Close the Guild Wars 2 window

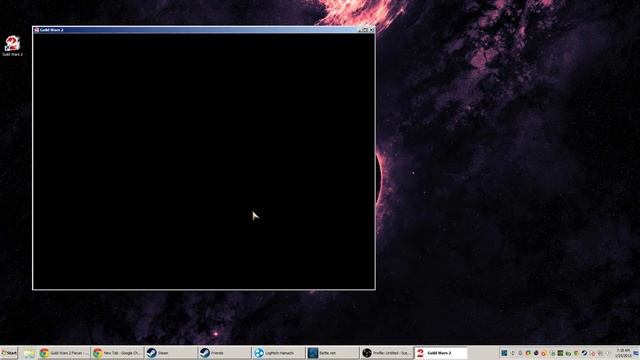click(x=371, y=30)
